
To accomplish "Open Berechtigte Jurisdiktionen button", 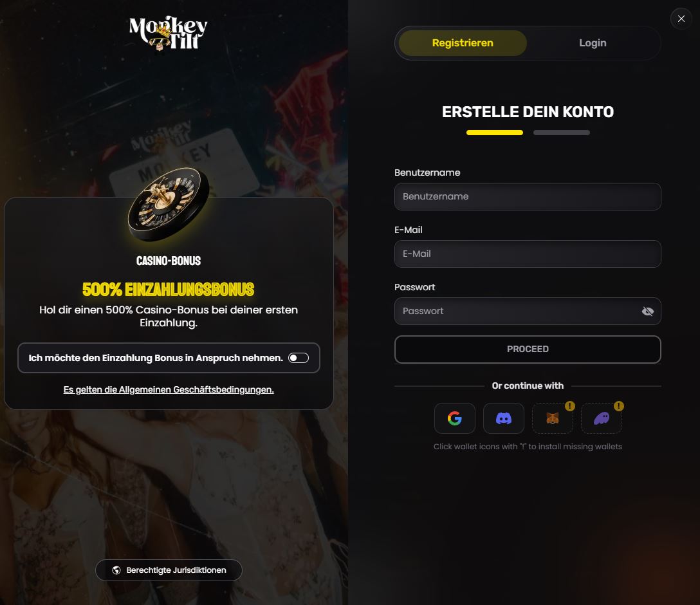I will pyautogui.click(x=169, y=570).
